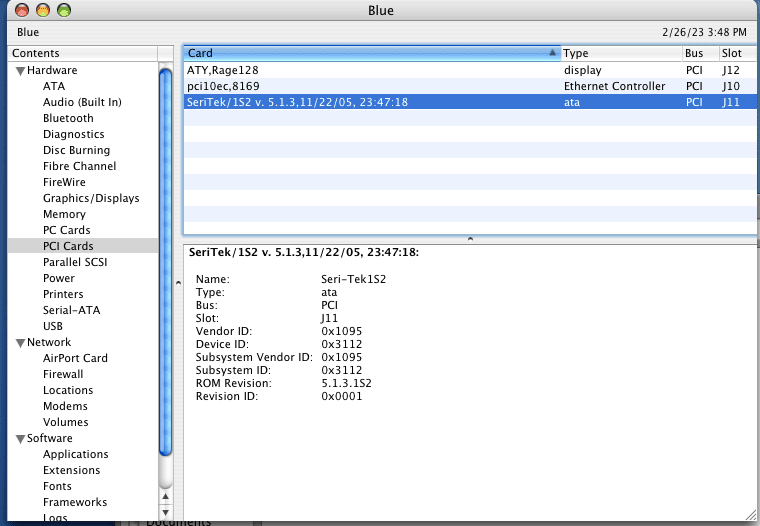The width and height of the screenshot is (760, 526).
Task: Click the green zoom window button
Action: [64, 11]
